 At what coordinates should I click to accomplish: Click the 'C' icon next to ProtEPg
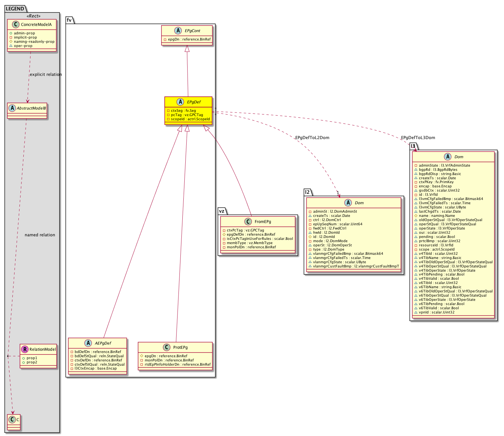pos(166,348)
